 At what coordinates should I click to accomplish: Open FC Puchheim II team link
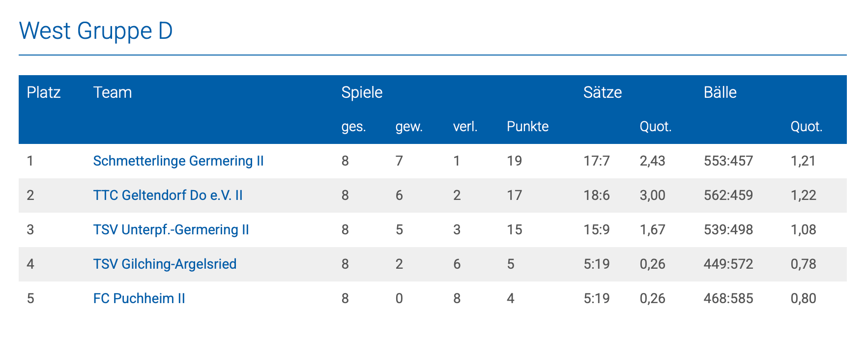139,299
